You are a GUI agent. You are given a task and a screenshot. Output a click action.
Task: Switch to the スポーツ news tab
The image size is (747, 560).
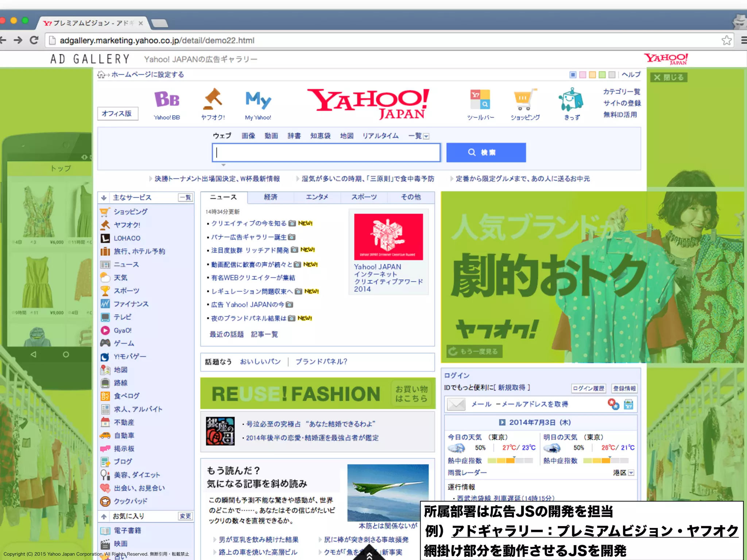[x=364, y=197]
